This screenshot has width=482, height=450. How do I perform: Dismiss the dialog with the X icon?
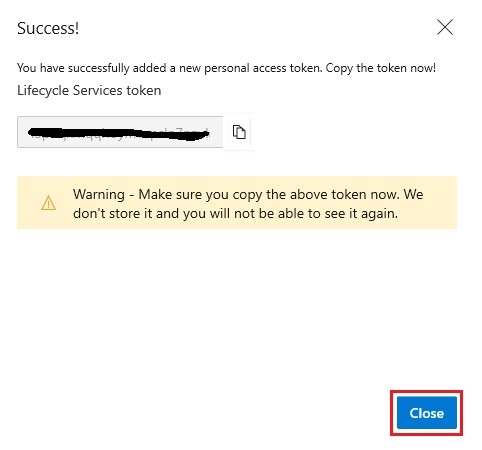[445, 27]
